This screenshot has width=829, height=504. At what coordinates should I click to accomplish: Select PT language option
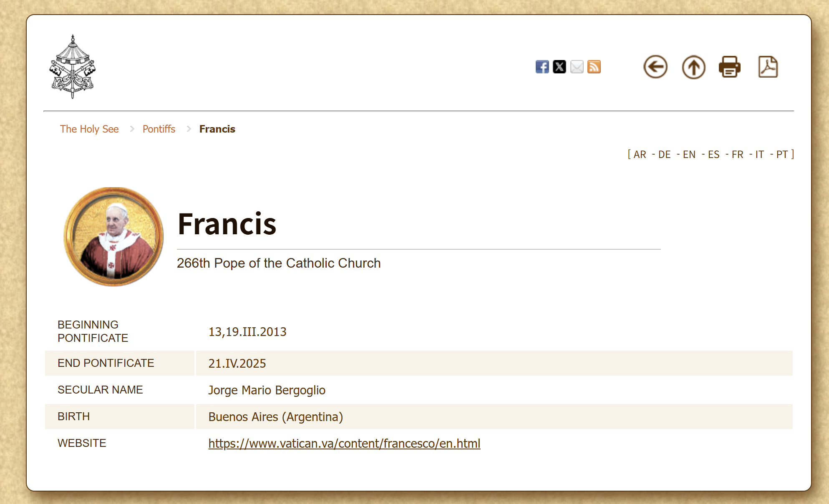pos(782,155)
